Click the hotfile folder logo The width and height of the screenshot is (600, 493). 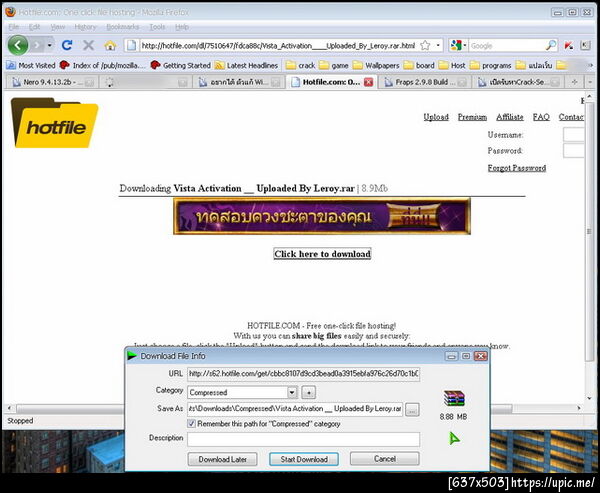pos(54,123)
